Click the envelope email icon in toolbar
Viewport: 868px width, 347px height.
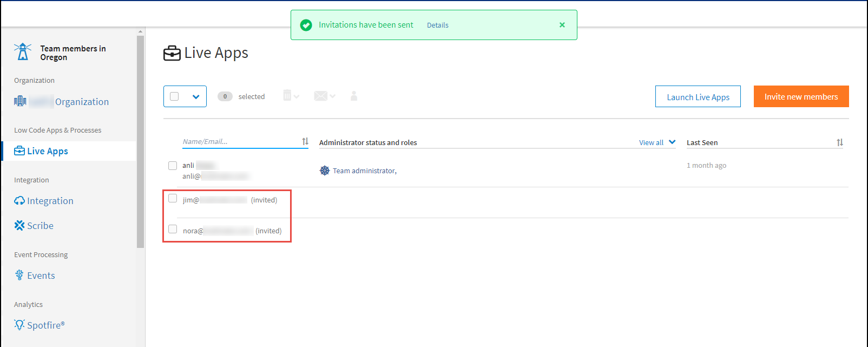(320, 96)
